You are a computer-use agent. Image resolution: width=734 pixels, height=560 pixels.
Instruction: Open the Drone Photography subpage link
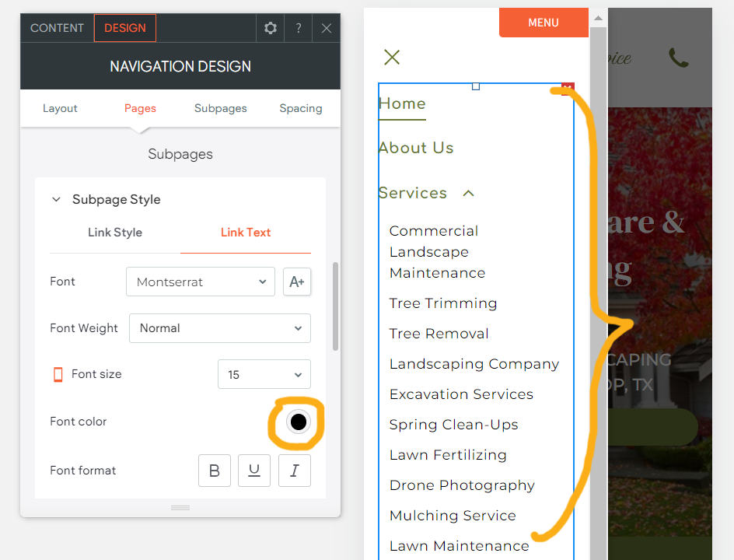(462, 485)
